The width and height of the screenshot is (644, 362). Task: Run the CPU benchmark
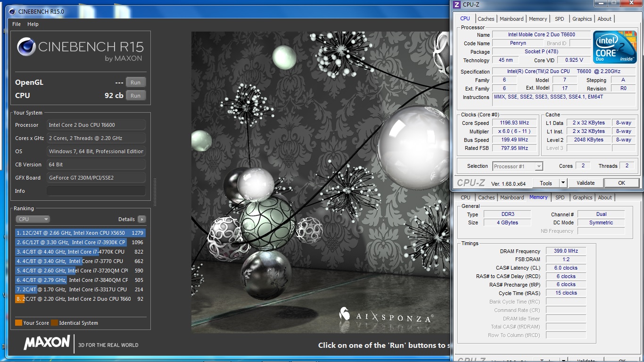coord(135,96)
